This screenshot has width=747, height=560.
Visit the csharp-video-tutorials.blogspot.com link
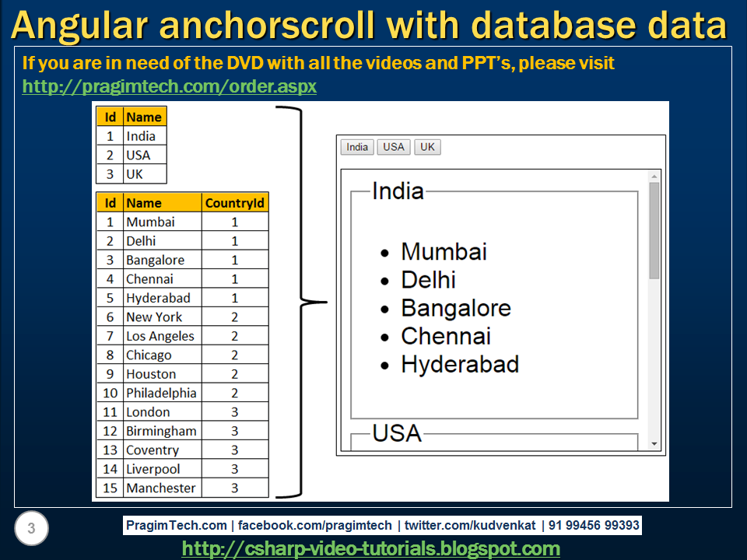373,548
